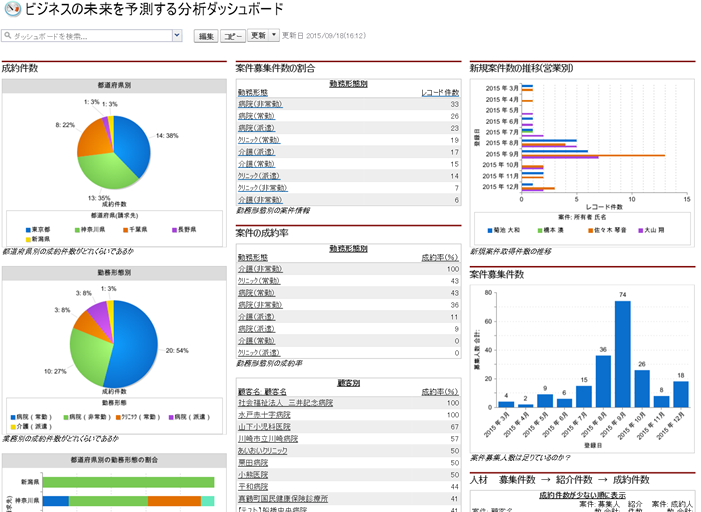Click the 更新 refresh button
The height and width of the screenshot is (512, 701).
click(257, 35)
